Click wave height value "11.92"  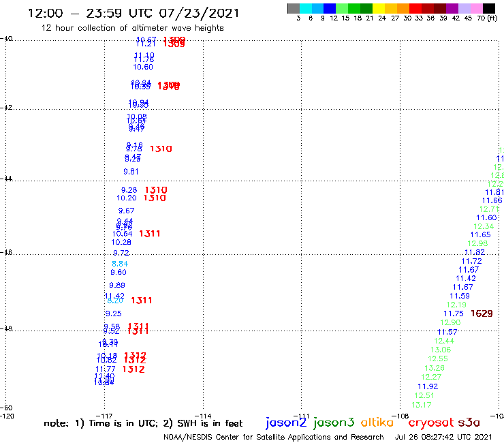[428, 386]
